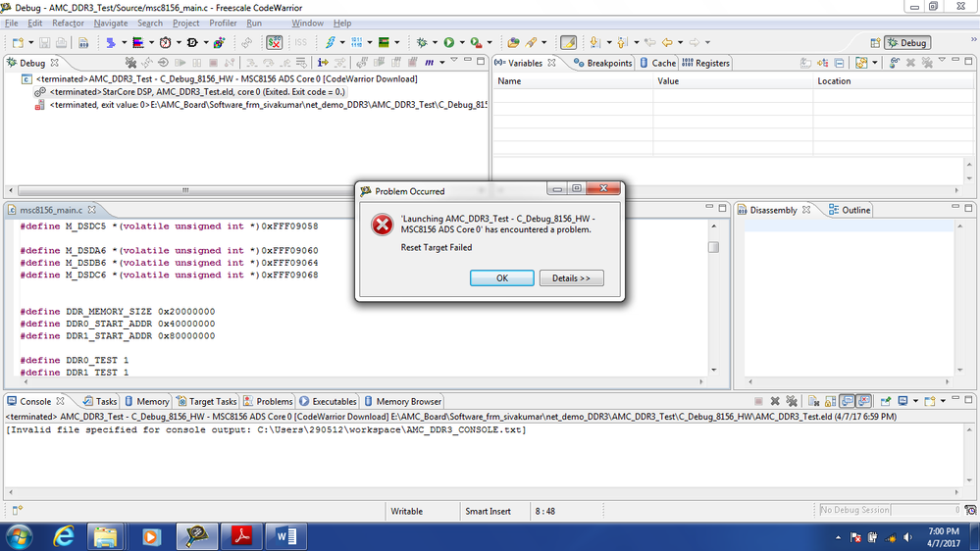Open the New wizard dropdown arrow

(x=30, y=42)
